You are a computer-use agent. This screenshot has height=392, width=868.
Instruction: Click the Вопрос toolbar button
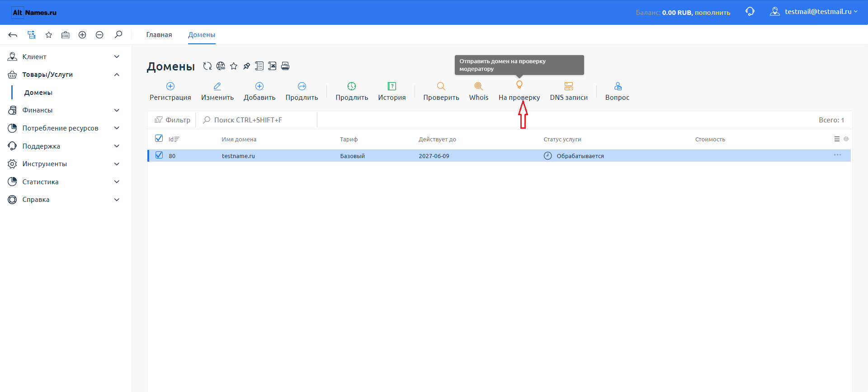click(618, 91)
